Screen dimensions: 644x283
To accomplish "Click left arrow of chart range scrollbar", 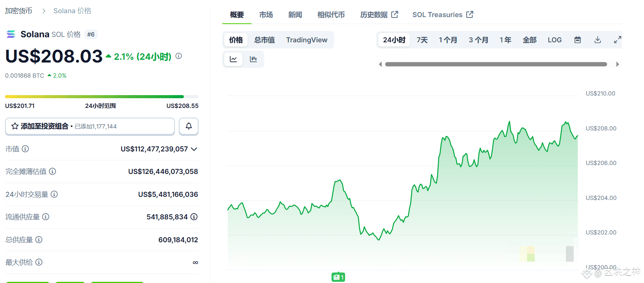I will [x=380, y=64].
